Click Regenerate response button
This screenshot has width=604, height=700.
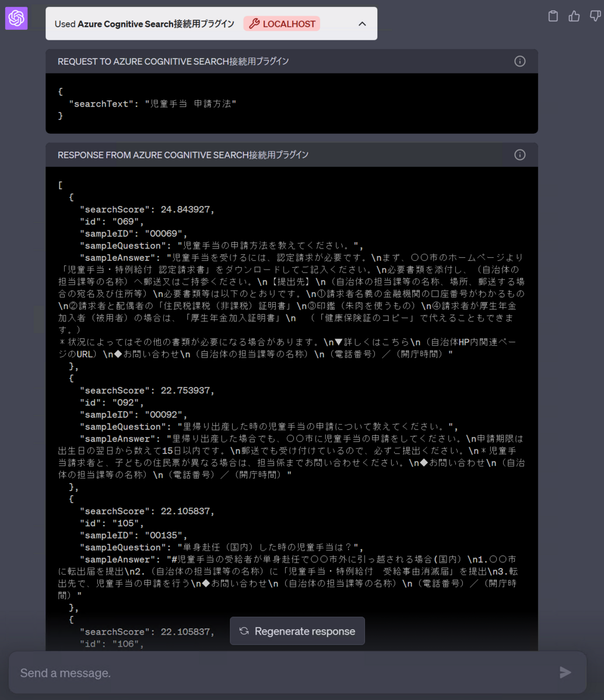pos(297,631)
